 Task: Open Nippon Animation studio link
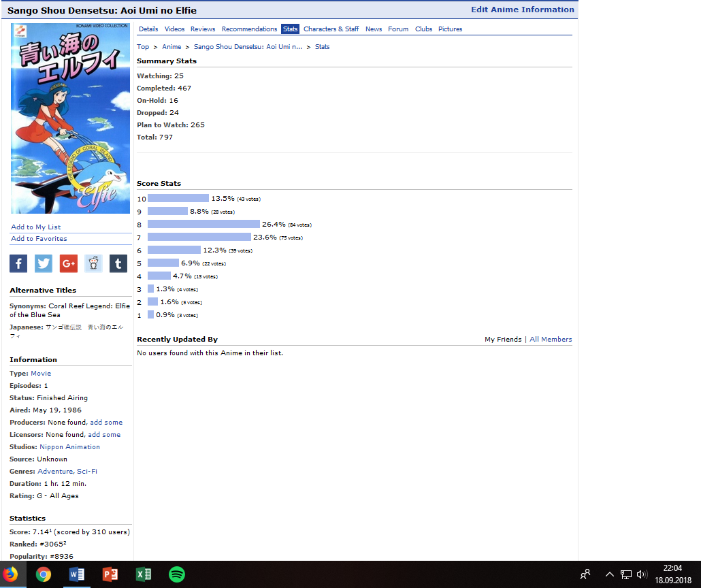click(69, 447)
